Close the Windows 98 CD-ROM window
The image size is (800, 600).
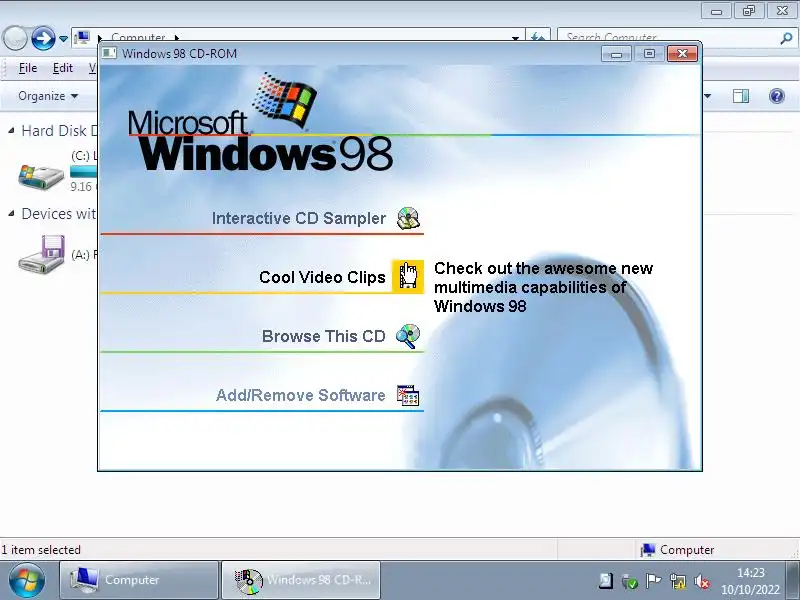[x=682, y=54]
